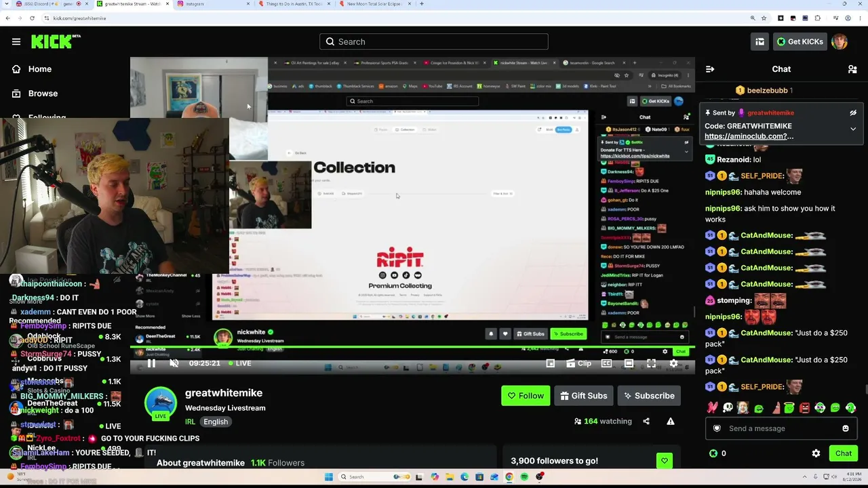
Task: Open the aminoclub.com pinned link
Action: 749,136
